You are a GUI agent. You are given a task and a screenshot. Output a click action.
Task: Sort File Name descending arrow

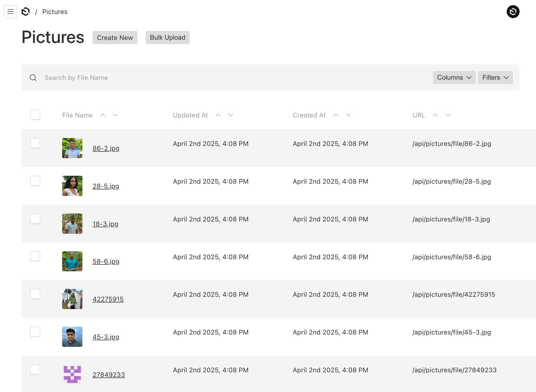[116, 115]
